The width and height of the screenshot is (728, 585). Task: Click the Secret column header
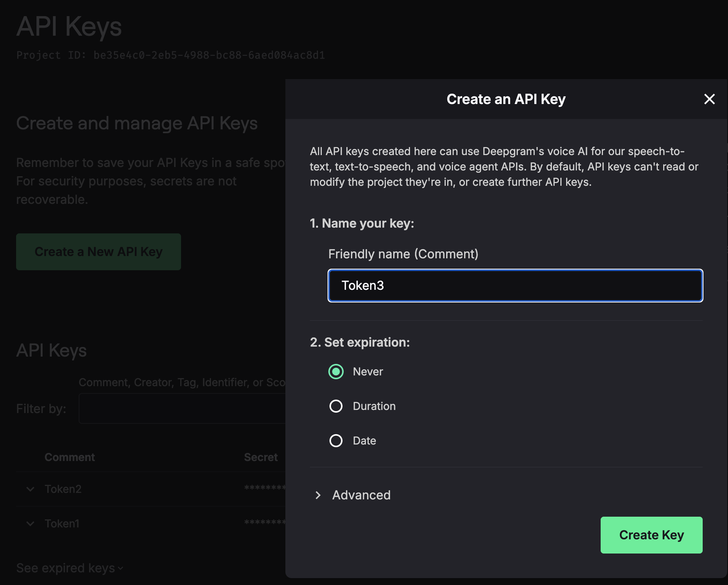pyautogui.click(x=261, y=457)
